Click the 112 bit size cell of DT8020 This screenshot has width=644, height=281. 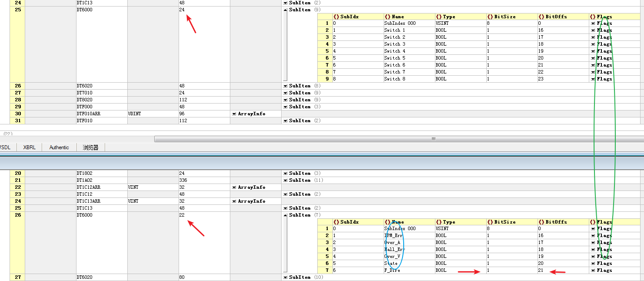[204, 100]
